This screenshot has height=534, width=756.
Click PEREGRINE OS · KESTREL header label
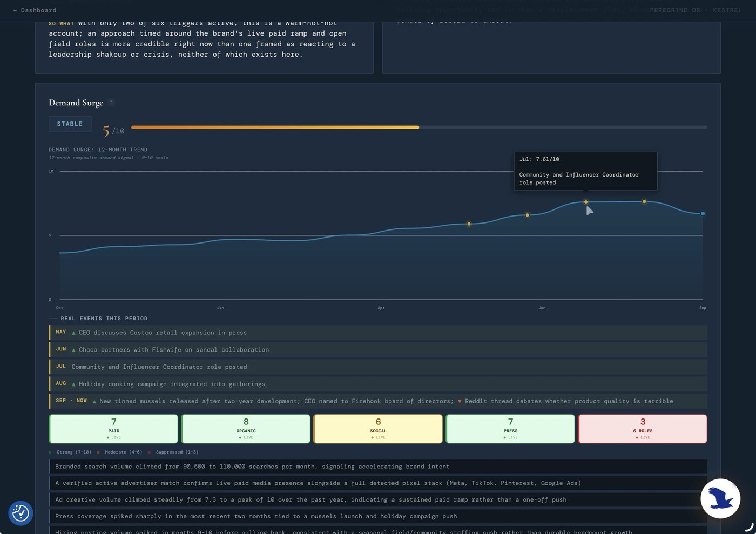tap(696, 10)
